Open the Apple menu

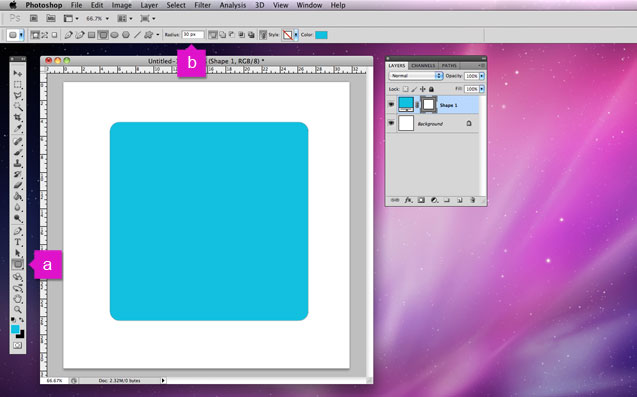point(13,5)
